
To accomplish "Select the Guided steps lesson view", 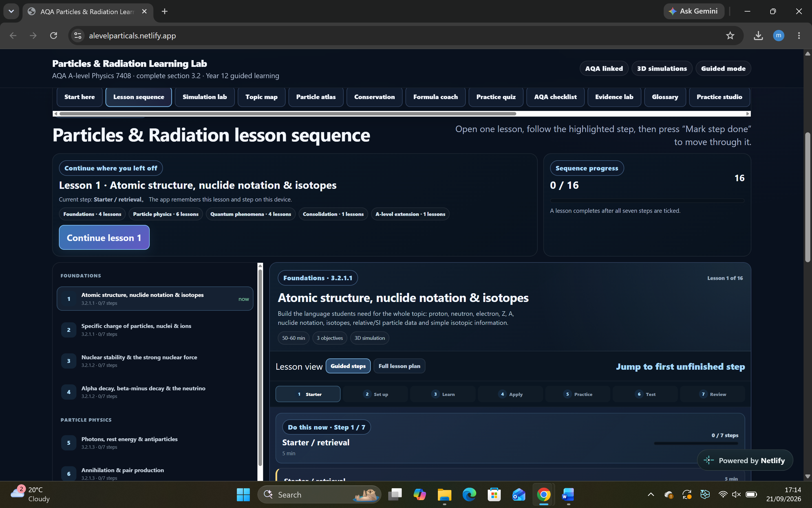I will click(348, 366).
